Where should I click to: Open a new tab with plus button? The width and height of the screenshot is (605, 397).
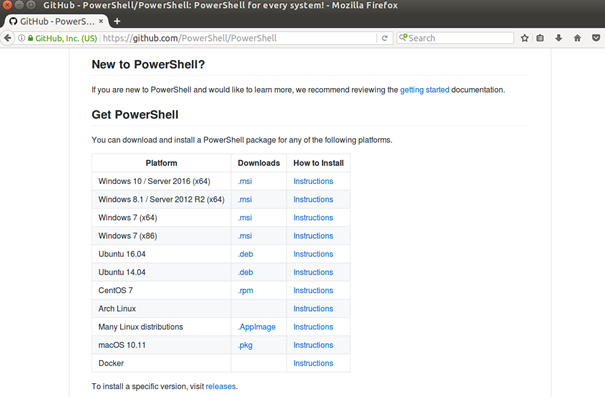tap(117, 21)
